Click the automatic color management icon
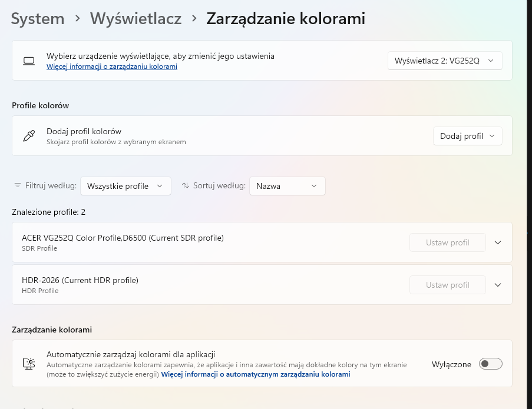The image size is (532, 409). (x=28, y=364)
